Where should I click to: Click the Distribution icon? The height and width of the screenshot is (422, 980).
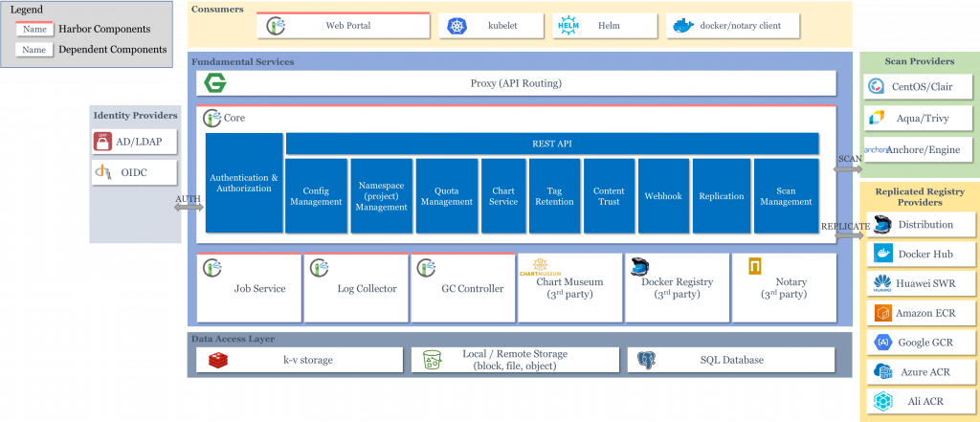tap(881, 224)
